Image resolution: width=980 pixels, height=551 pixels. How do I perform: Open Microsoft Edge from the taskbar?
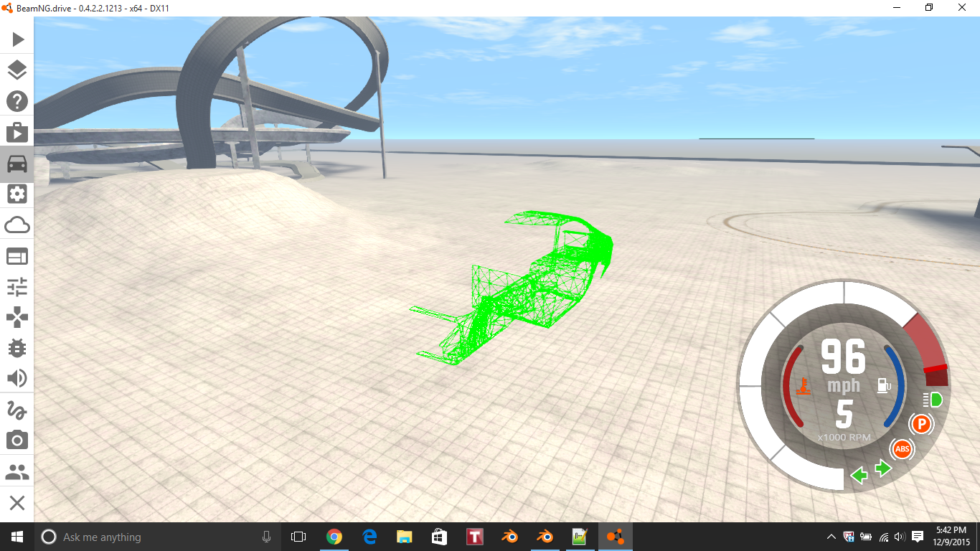pyautogui.click(x=369, y=537)
